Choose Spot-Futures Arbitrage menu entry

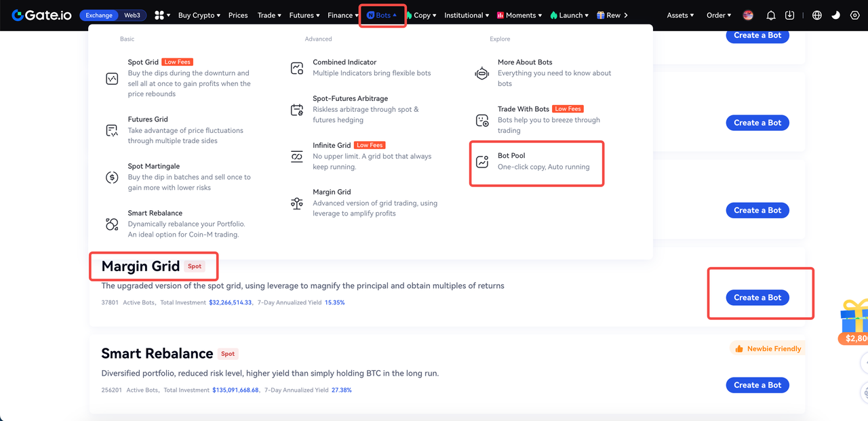tap(350, 99)
